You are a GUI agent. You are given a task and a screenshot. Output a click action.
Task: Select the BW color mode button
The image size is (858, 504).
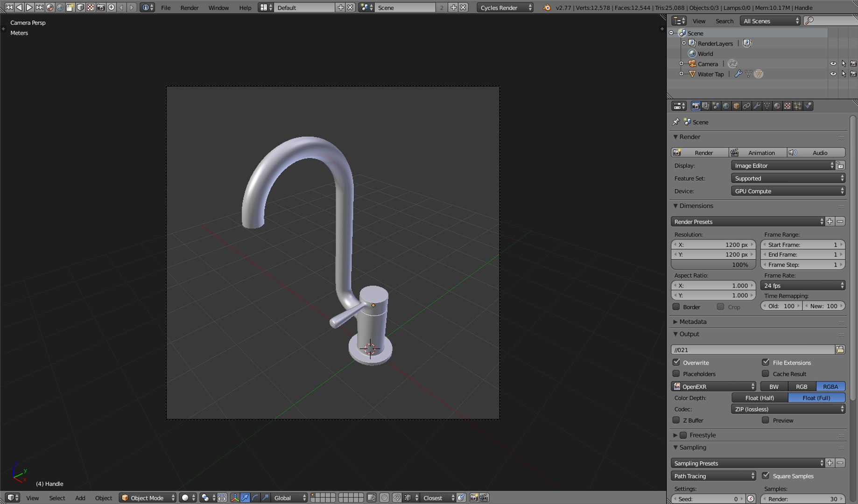pyautogui.click(x=774, y=386)
